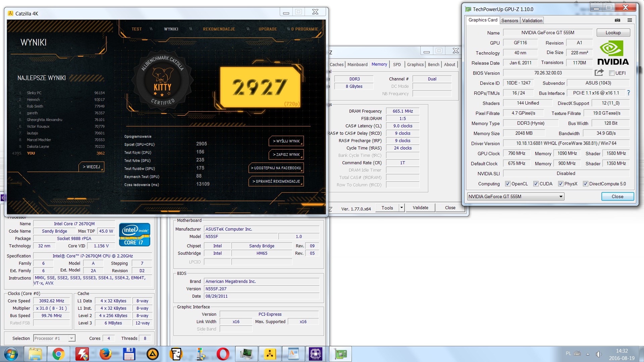This screenshot has height=362, width=644.
Task: Toggle the UEFI checkbox in GPU-Z
Action: pyautogui.click(x=612, y=73)
